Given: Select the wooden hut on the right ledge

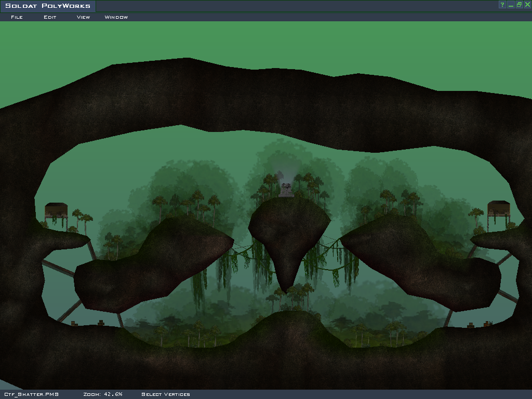Looking at the screenshot, I should coord(498,208).
